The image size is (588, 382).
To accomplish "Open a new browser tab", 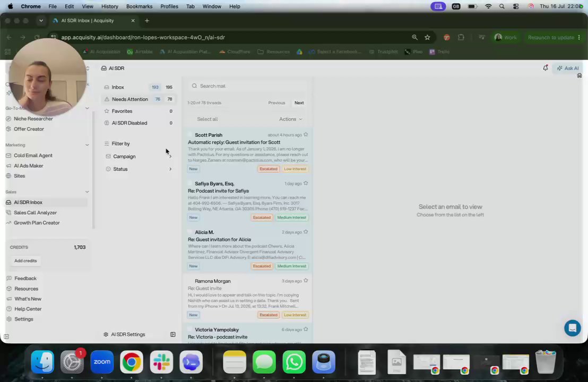I will [x=147, y=21].
